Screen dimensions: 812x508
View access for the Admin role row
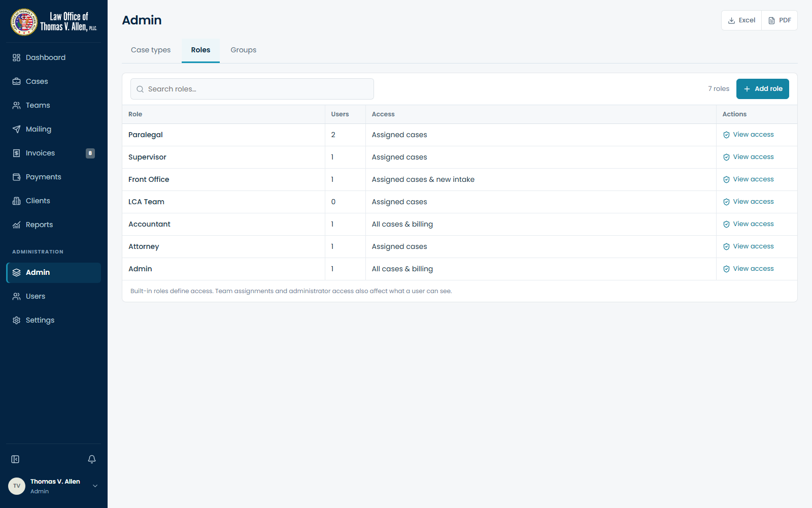tap(748, 269)
